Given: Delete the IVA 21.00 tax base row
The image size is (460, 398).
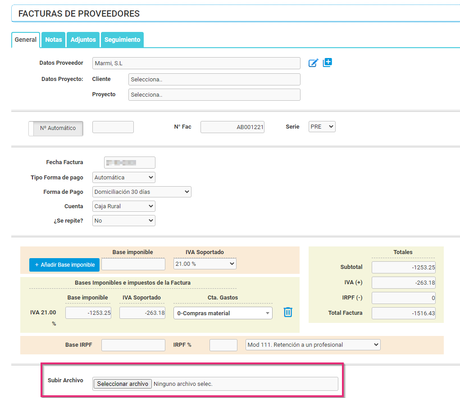Looking at the screenshot, I should point(288,312).
